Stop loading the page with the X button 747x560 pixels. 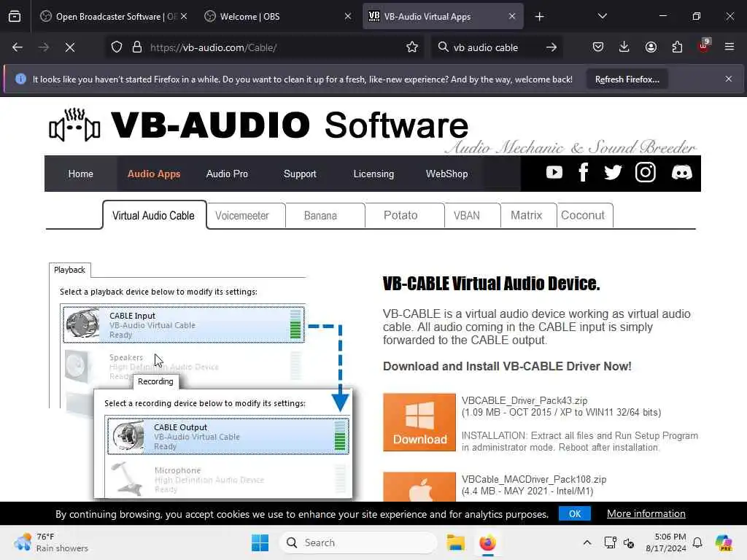point(70,47)
